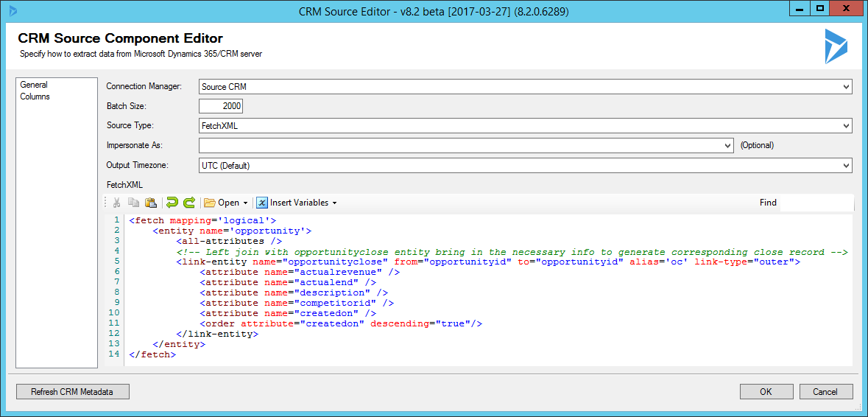Close the CRM Source Editor window
Image resolution: width=868 pixels, height=417 pixels.
click(x=847, y=8)
